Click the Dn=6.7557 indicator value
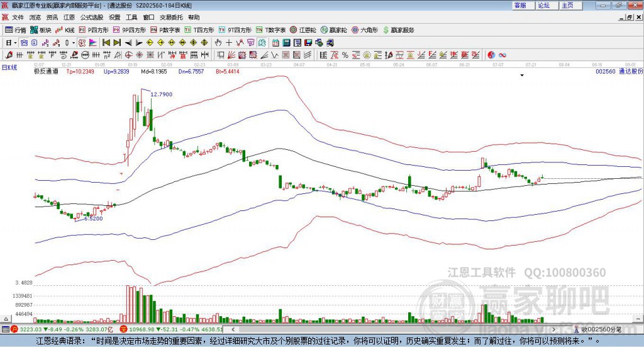 click(x=191, y=71)
